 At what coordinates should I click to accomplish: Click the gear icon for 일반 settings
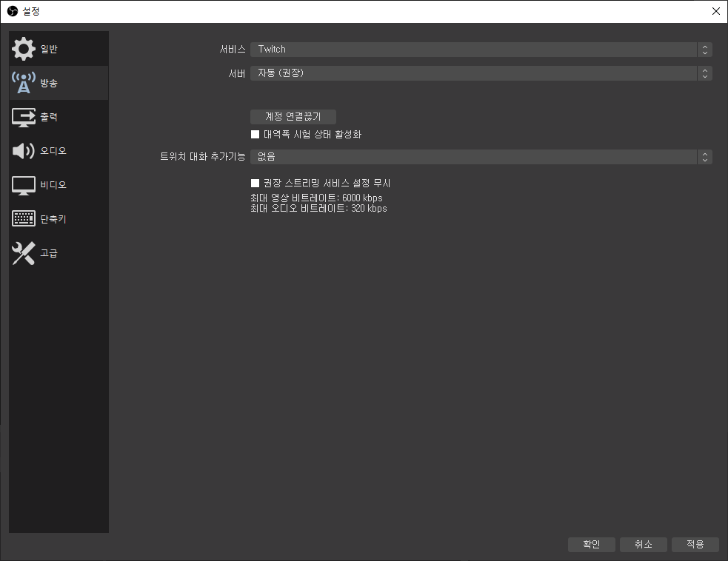(x=23, y=49)
